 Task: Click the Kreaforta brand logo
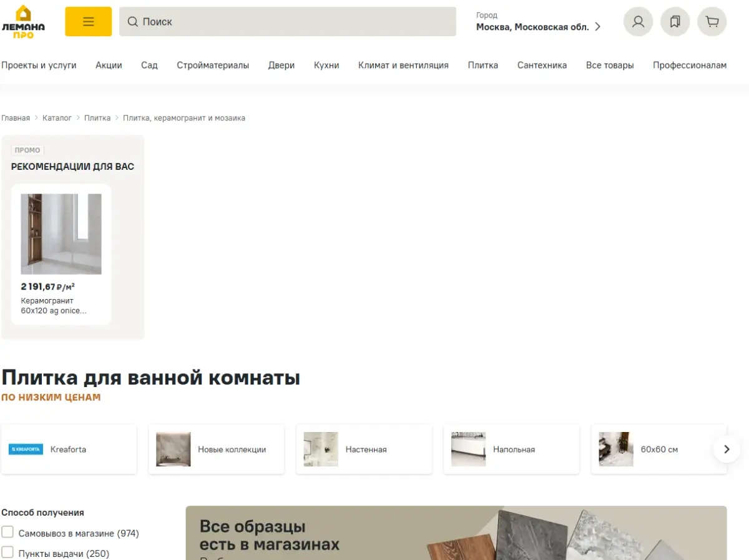point(26,449)
